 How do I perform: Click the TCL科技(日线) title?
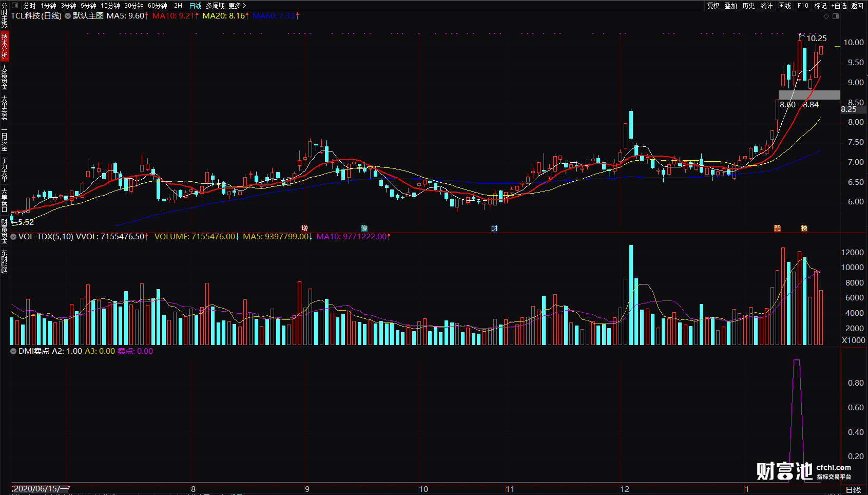coord(36,16)
